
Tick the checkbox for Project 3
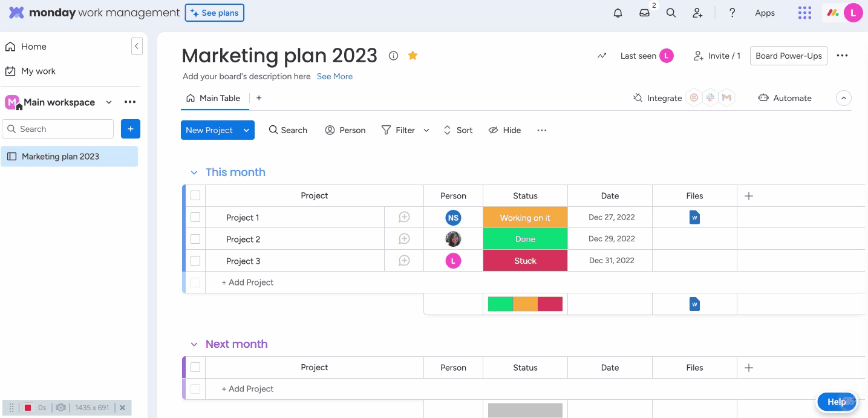point(195,261)
